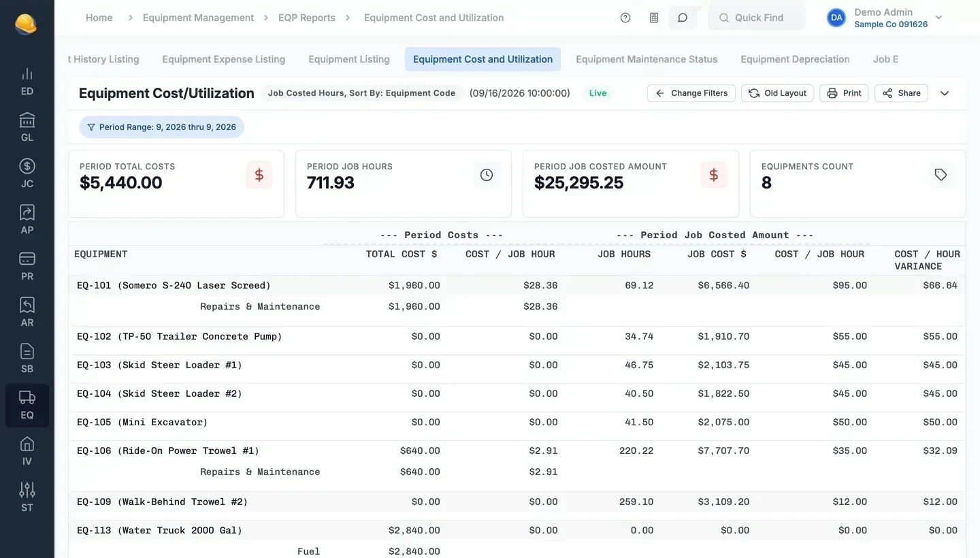The height and width of the screenshot is (558, 980).
Task: Open the PR payroll module
Action: click(27, 267)
